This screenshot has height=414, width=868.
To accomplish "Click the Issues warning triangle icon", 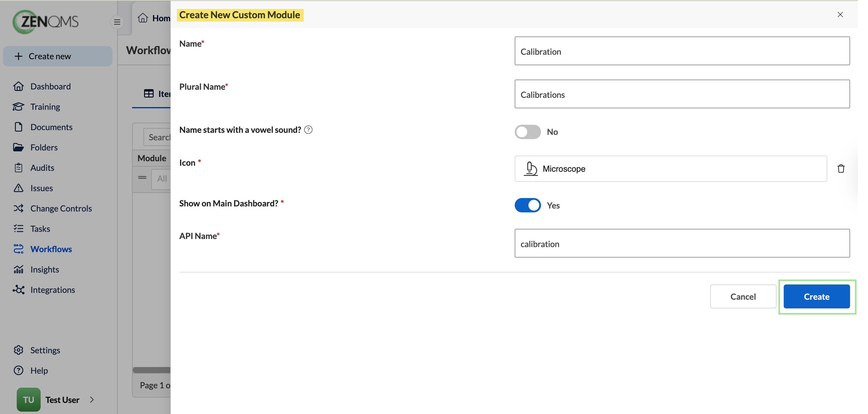I will pos(19,188).
